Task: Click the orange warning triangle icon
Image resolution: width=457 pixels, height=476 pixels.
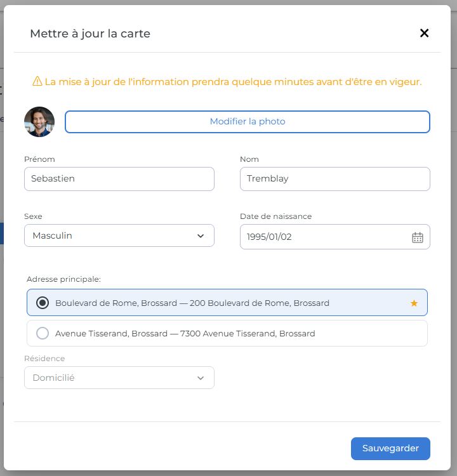Action: (37, 82)
